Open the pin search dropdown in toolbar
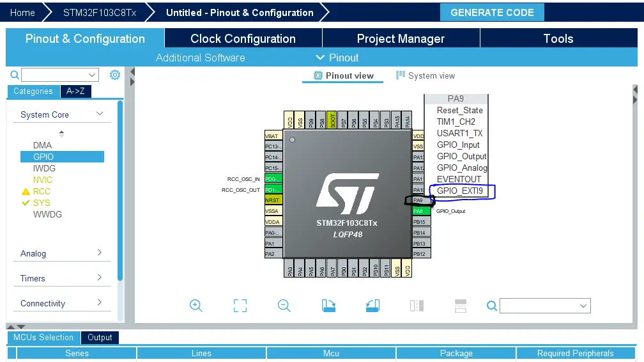This screenshot has width=644, height=362. pyautogui.click(x=583, y=306)
